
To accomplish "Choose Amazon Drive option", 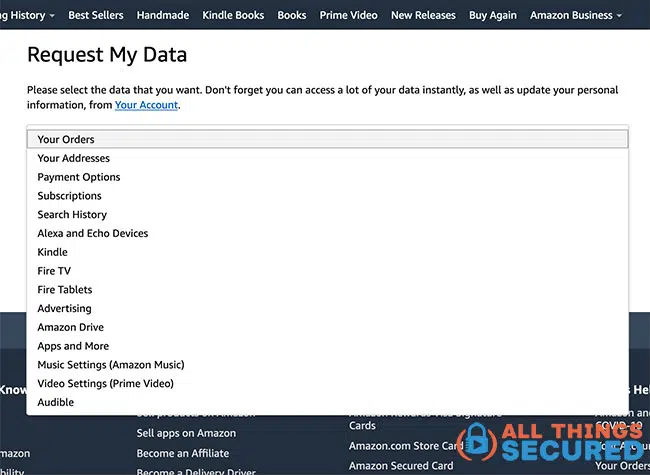I will [x=70, y=328].
